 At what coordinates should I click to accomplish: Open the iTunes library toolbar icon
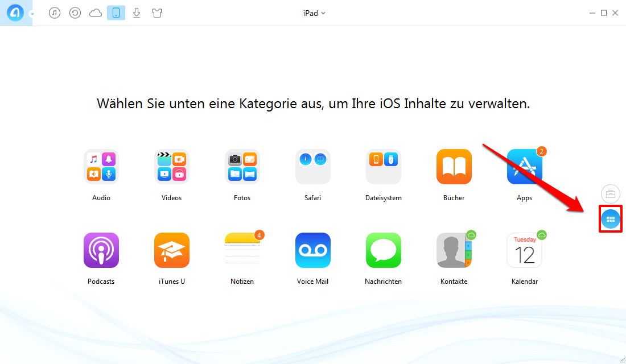(x=55, y=13)
